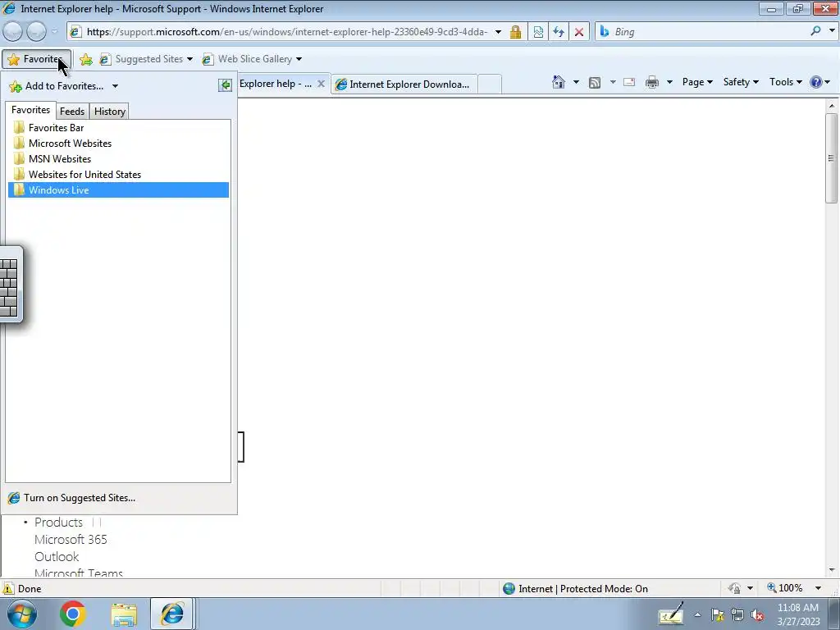This screenshot has height=630, width=840.
Task: Click the Outlook link
Action: 57,557
